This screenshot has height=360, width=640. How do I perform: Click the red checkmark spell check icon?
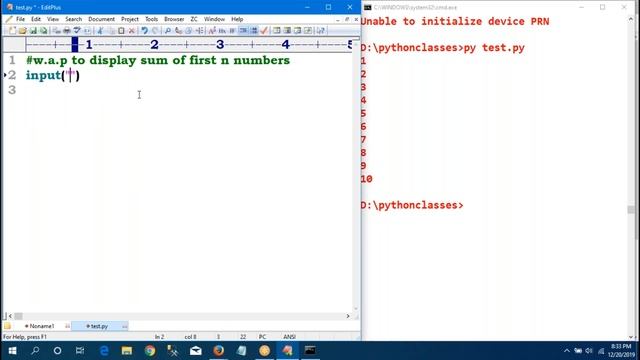point(264,31)
